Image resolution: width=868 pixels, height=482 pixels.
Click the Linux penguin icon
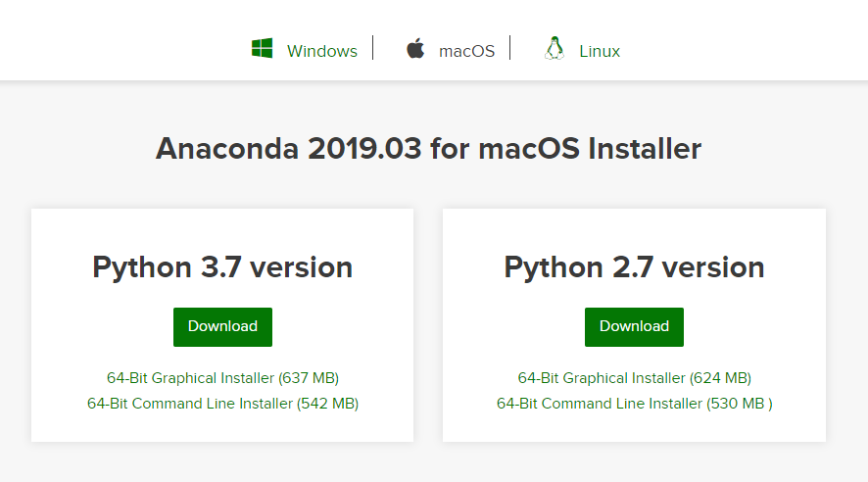tap(555, 48)
